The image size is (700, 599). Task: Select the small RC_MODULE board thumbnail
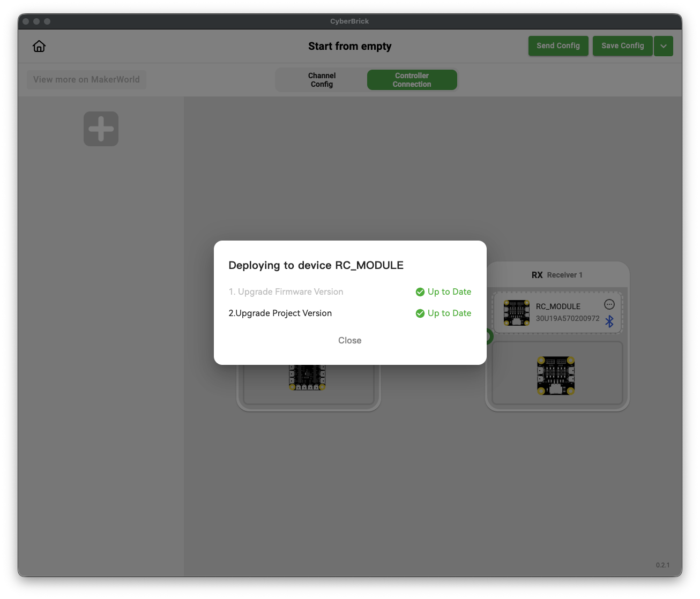[x=516, y=313]
